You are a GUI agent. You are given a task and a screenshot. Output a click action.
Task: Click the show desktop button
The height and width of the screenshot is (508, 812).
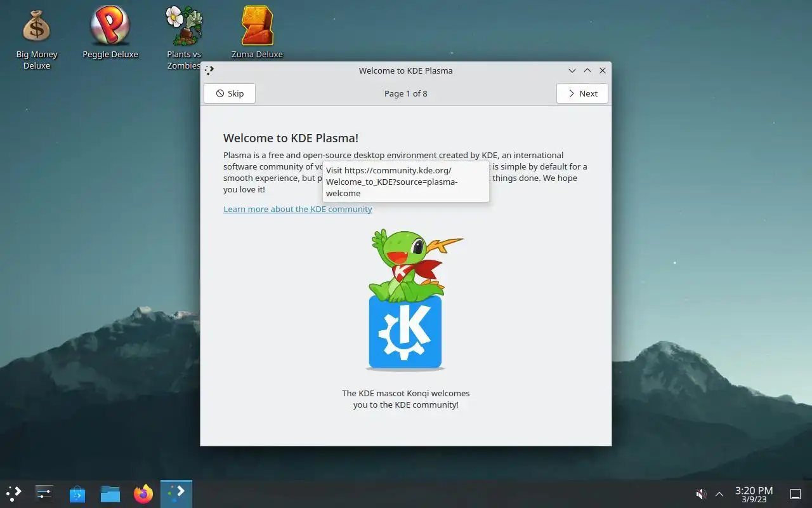tap(796, 494)
